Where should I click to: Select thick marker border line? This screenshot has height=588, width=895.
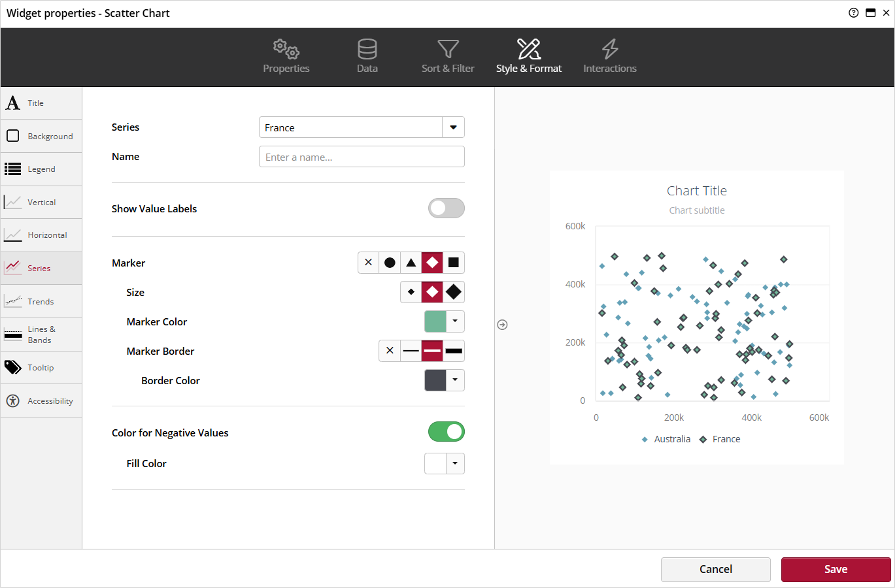(x=454, y=351)
